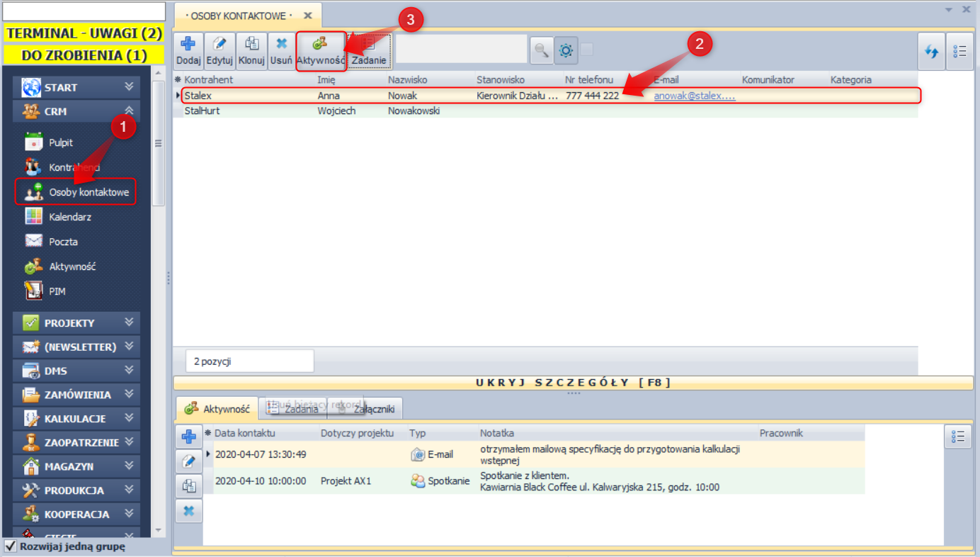Click UKRYJ SZCZEGÓŁY [F8] bar

(574, 383)
